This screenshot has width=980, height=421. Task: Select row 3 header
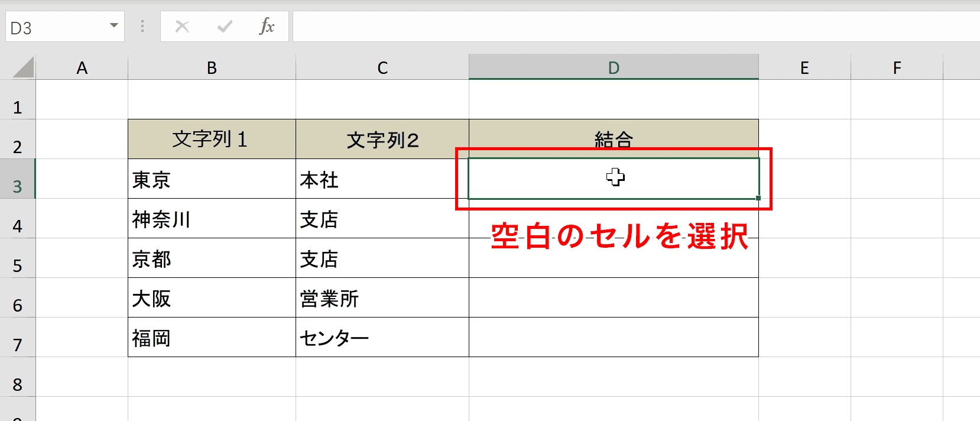18,179
